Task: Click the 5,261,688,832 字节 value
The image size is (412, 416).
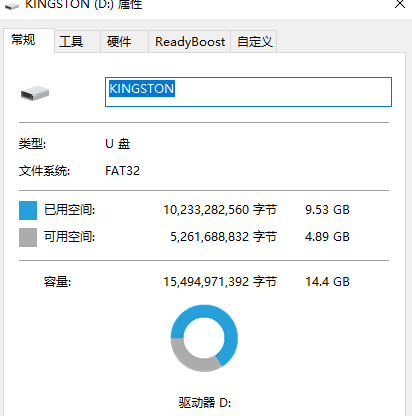Action: tap(224, 237)
